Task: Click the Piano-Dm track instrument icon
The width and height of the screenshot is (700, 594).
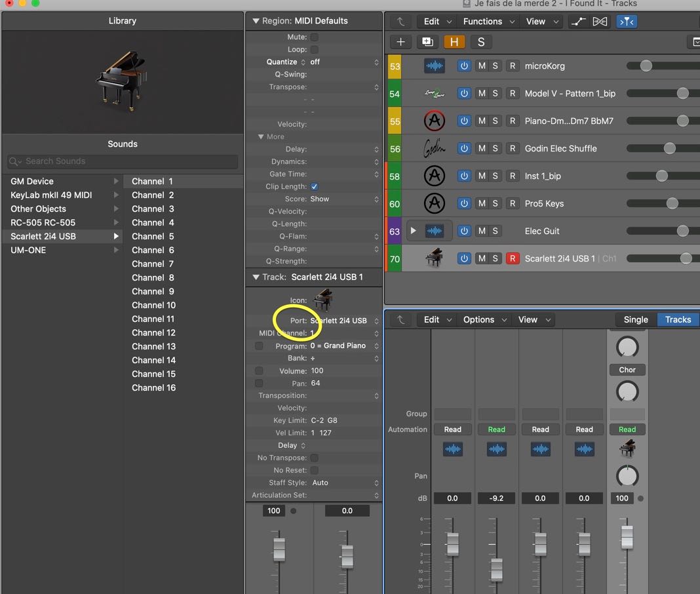Action: (x=434, y=121)
